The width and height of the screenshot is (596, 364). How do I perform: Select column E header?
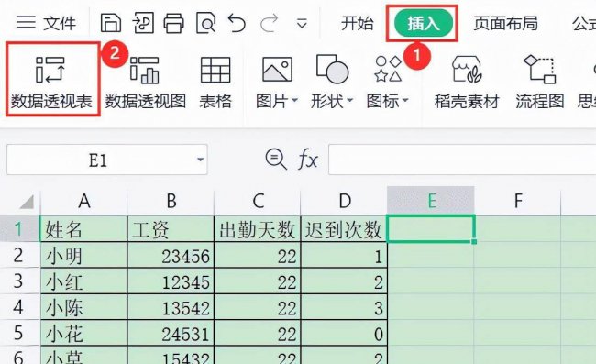click(431, 201)
